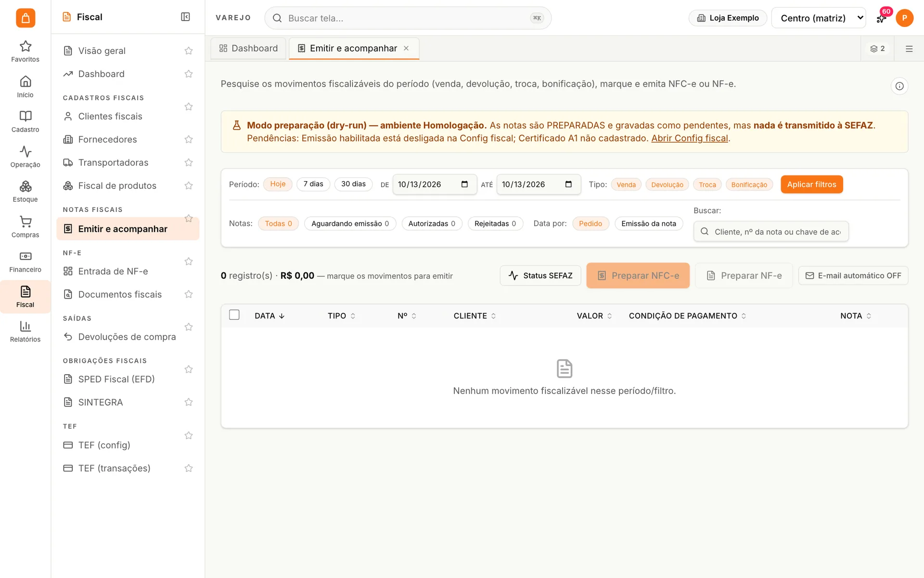924x578 pixels.
Task: Click the Status SEFAZ button
Action: (x=540, y=276)
